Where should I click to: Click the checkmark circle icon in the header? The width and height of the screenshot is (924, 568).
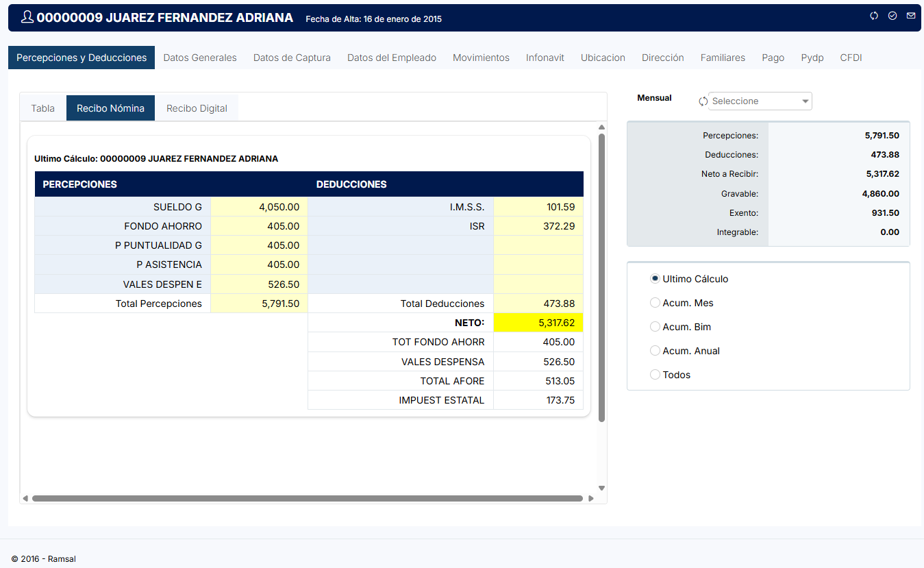pos(892,16)
